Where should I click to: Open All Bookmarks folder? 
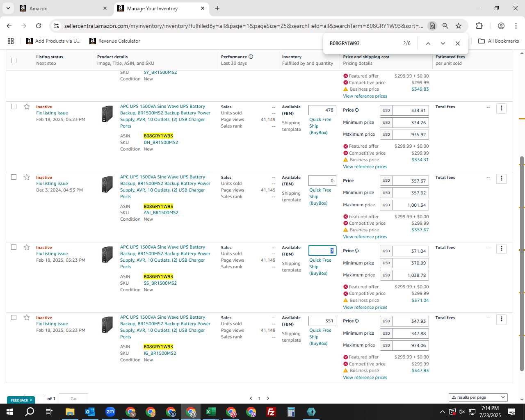499,41
